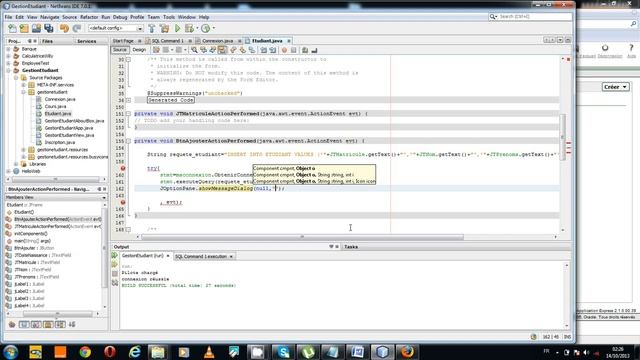Open the Tools menu
Viewport: 640px width, 360px height.
tap(169, 17)
